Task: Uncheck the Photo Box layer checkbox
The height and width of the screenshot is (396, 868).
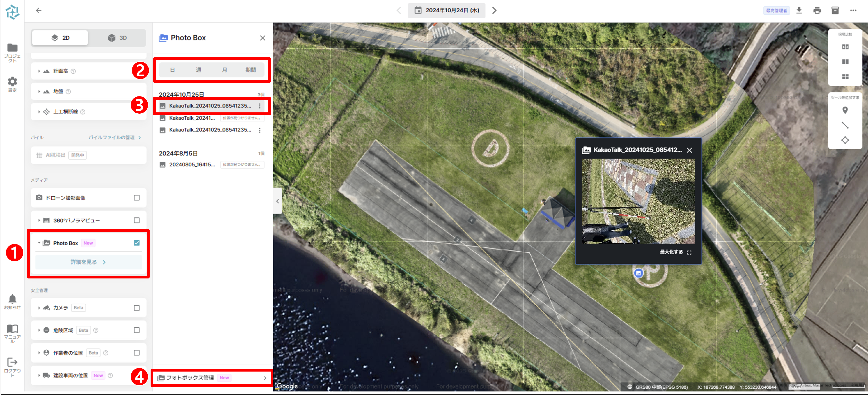Action: (136, 243)
